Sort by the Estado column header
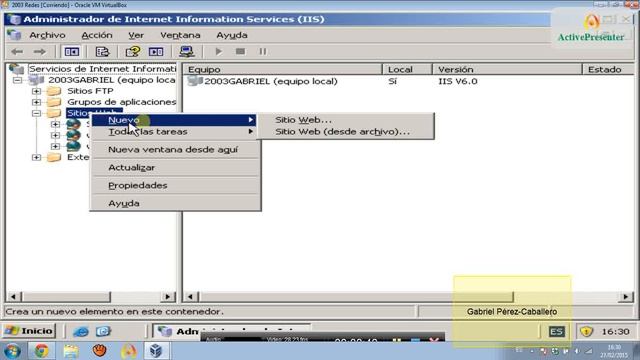The height and width of the screenshot is (360, 640). click(x=609, y=69)
